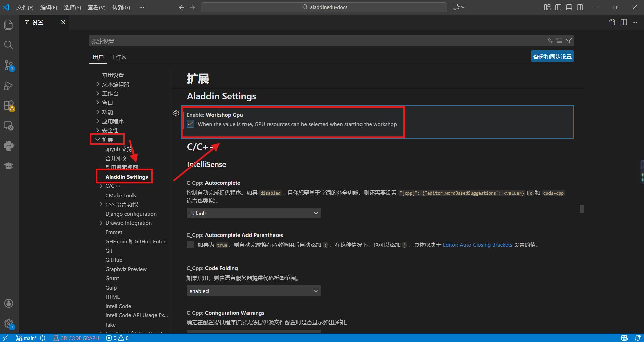Open C_Cpp Autocomplete default dropdown
Viewport: 644px width, 342px height.
tap(254, 213)
